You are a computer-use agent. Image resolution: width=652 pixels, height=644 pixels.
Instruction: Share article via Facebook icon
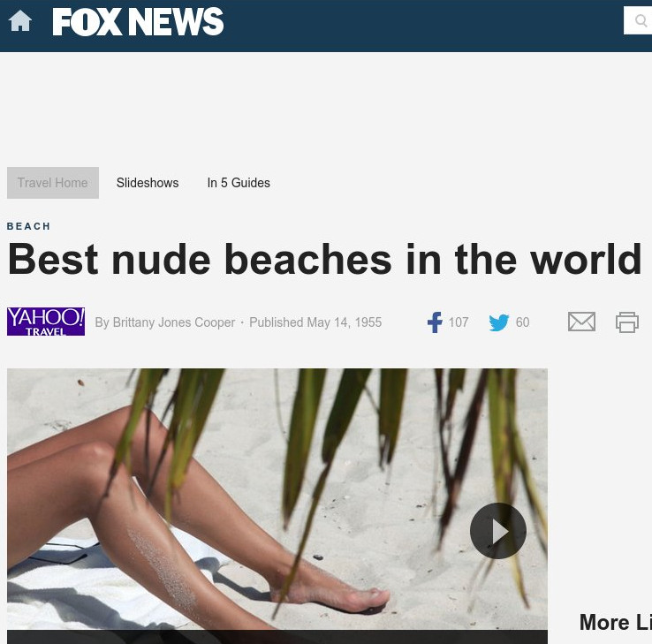435,322
